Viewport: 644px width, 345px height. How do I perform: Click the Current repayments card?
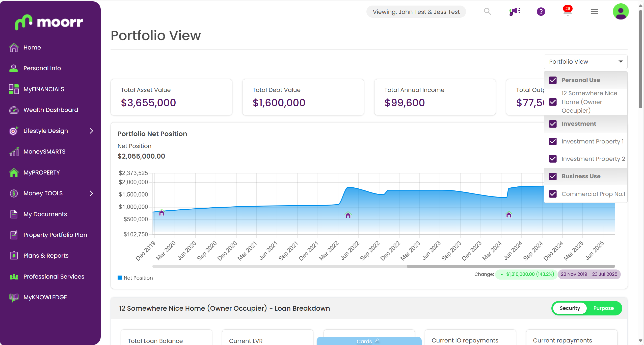572,337
